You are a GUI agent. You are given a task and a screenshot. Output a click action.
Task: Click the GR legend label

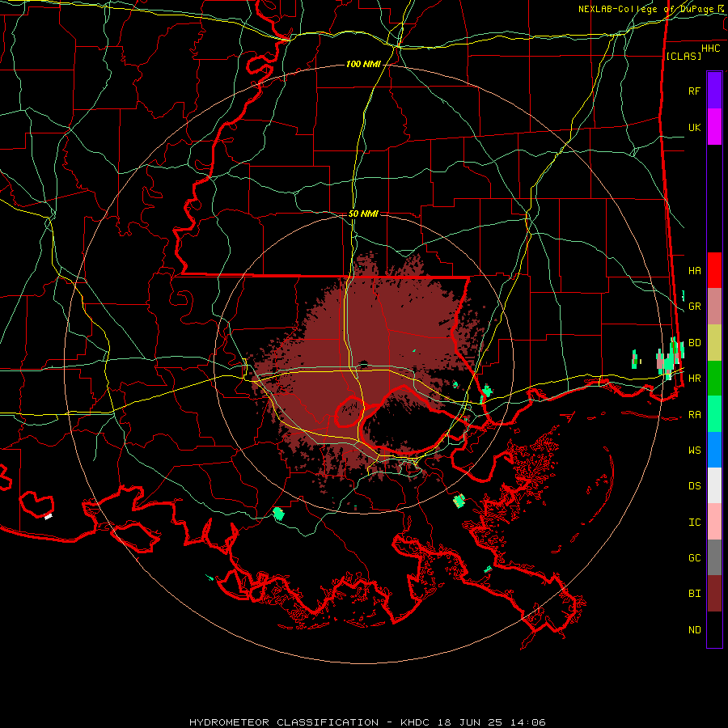694,307
